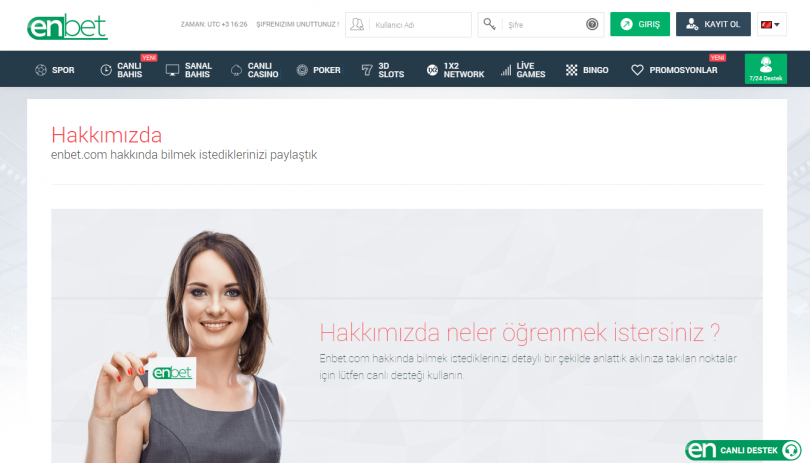The width and height of the screenshot is (810, 463).
Task: Select the 1X2 Network round icon
Action: pos(432,70)
